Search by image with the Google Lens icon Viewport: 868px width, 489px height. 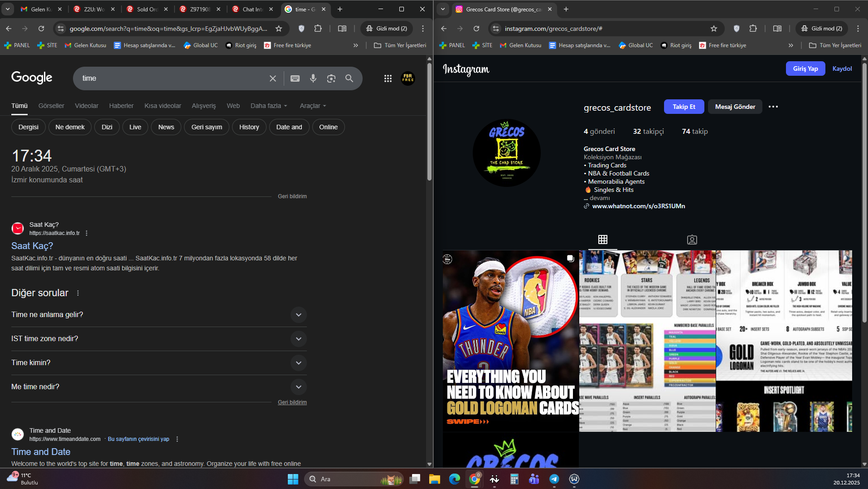point(331,78)
